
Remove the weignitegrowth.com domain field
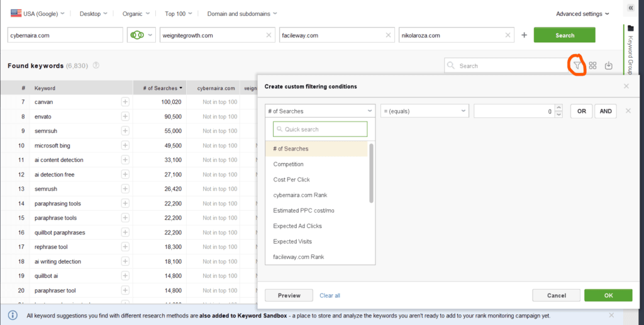click(269, 35)
